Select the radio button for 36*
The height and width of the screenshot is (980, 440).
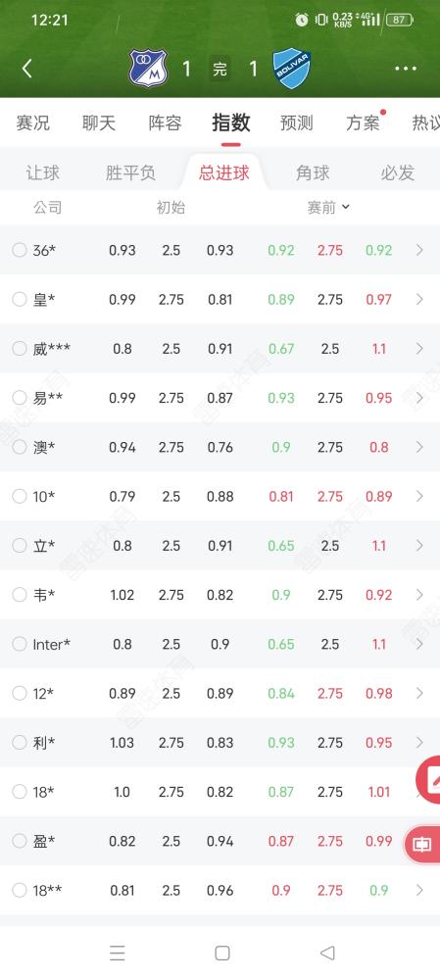point(20,250)
